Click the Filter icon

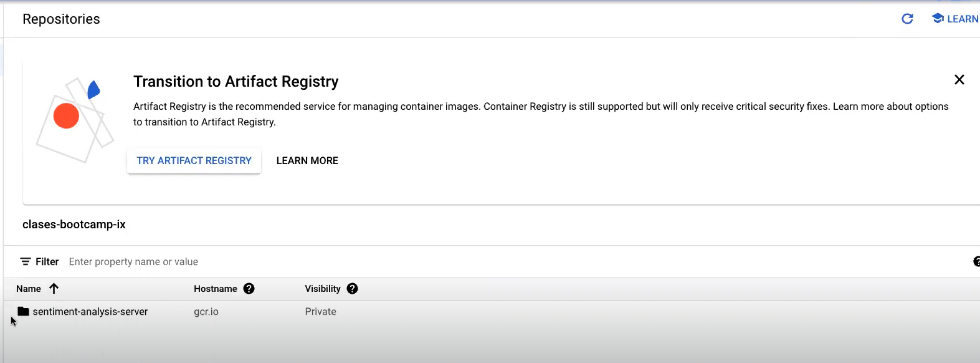[x=26, y=262]
